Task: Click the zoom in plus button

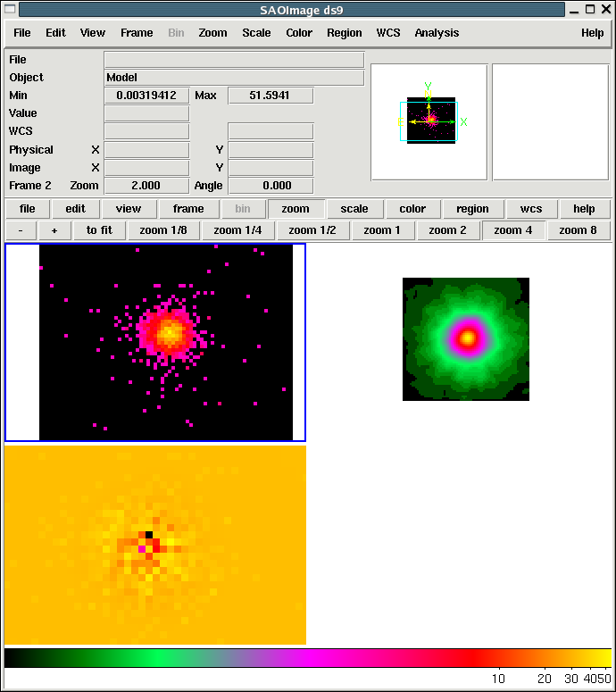Action: click(54, 230)
